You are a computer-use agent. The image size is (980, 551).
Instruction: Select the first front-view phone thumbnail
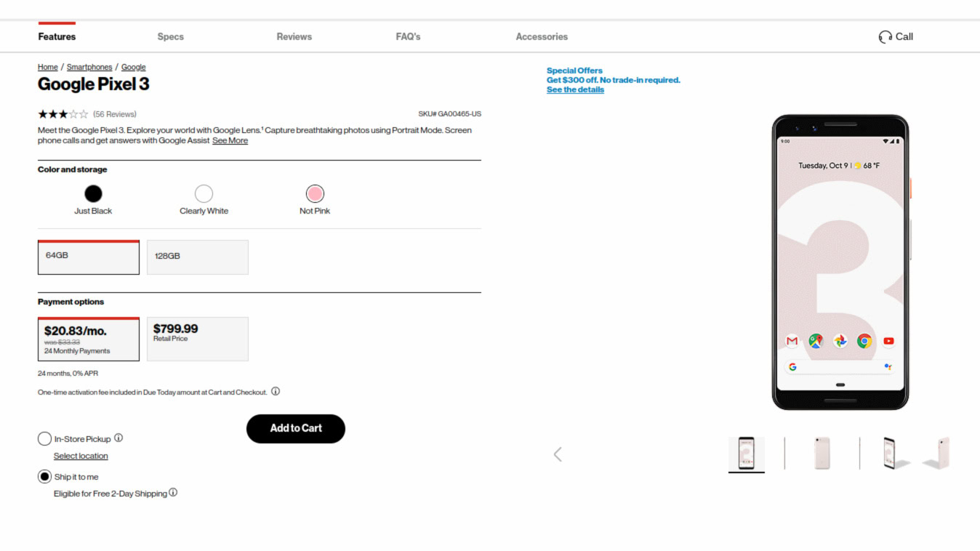click(747, 454)
